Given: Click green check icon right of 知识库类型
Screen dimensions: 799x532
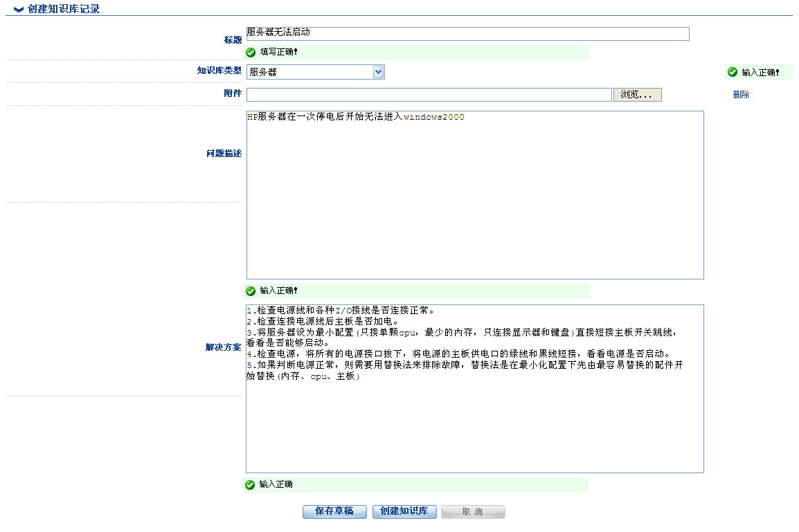Looking at the screenshot, I should [732, 72].
